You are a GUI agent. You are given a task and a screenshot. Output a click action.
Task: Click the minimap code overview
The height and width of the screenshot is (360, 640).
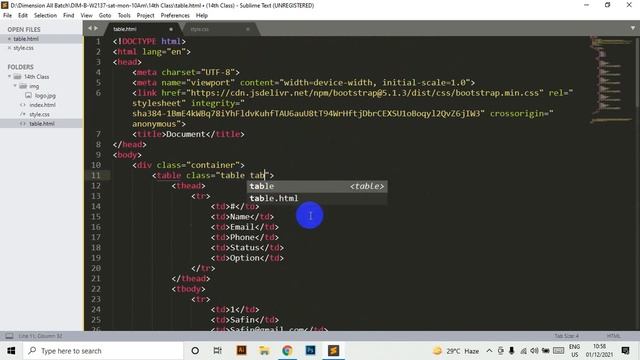(611, 80)
